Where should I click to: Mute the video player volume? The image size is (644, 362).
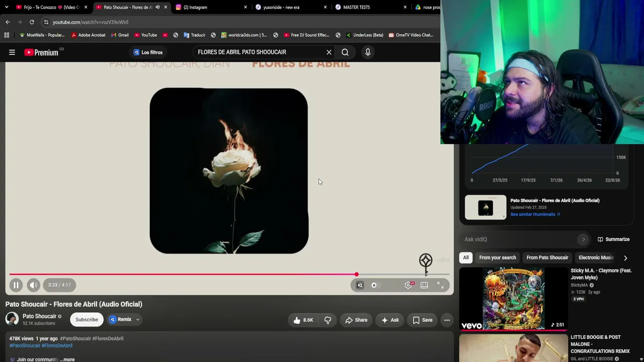[x=33, y=285]
